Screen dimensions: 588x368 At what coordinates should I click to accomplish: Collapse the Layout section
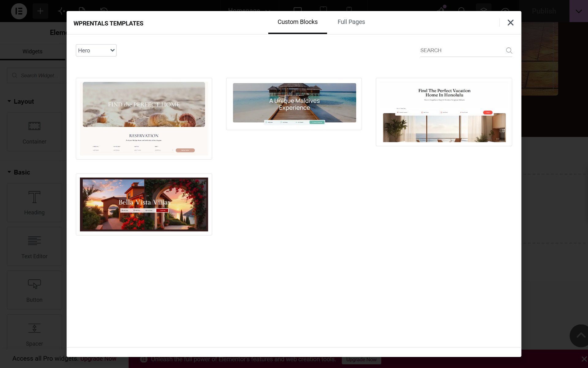[21, 102]
